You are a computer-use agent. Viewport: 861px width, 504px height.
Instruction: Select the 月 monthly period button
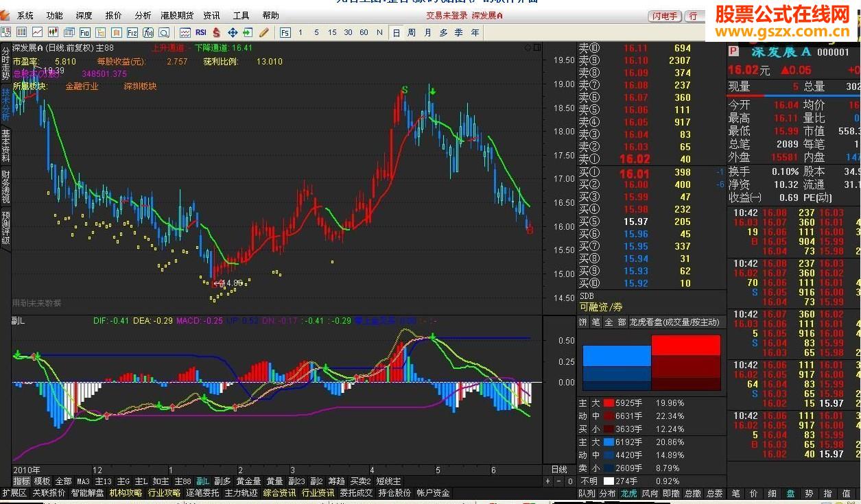pos(427,32)
